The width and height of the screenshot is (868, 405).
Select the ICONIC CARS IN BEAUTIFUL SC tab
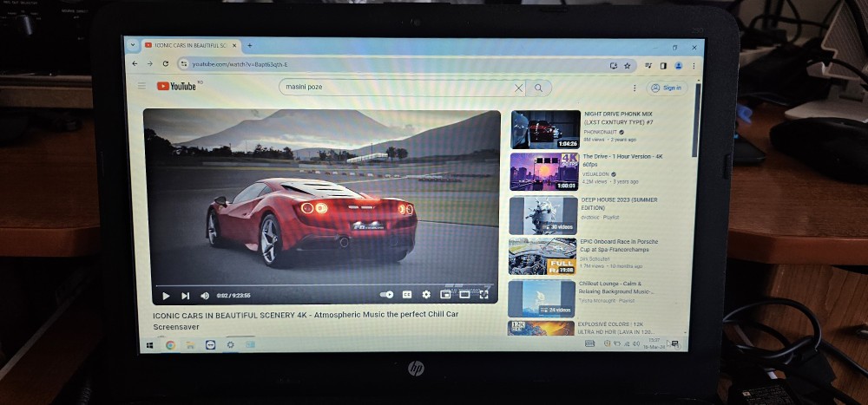coord(190,45)
